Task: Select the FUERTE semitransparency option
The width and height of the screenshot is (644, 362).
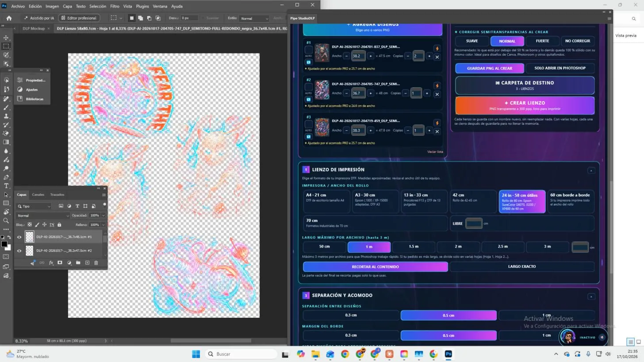Action: [x=542, y=41]
